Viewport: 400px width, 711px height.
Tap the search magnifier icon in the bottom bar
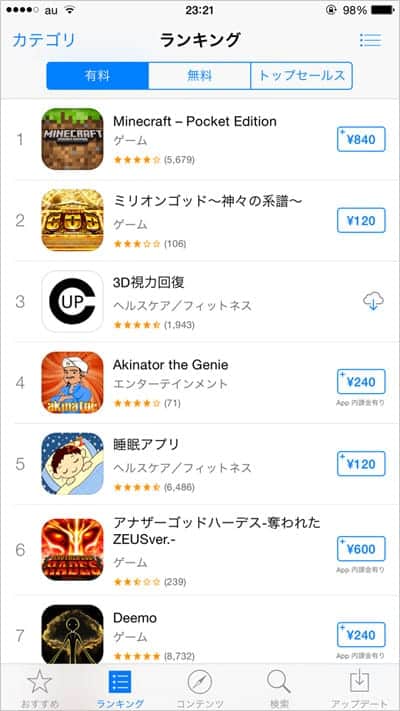pyautogui.click(x=278, y=682)
